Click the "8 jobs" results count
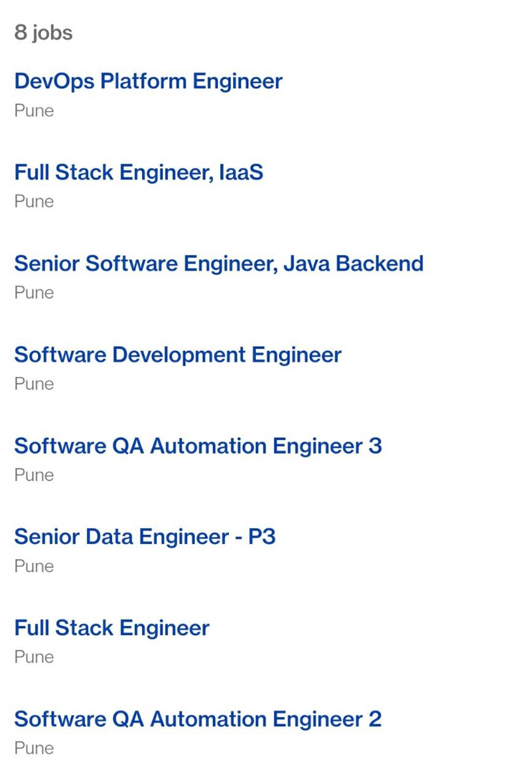532x783 pixels. [x=43, y=32]
